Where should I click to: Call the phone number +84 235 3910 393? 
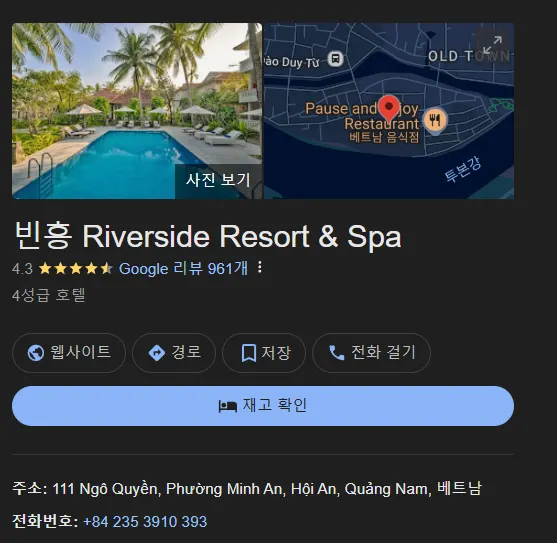(145, 522)
